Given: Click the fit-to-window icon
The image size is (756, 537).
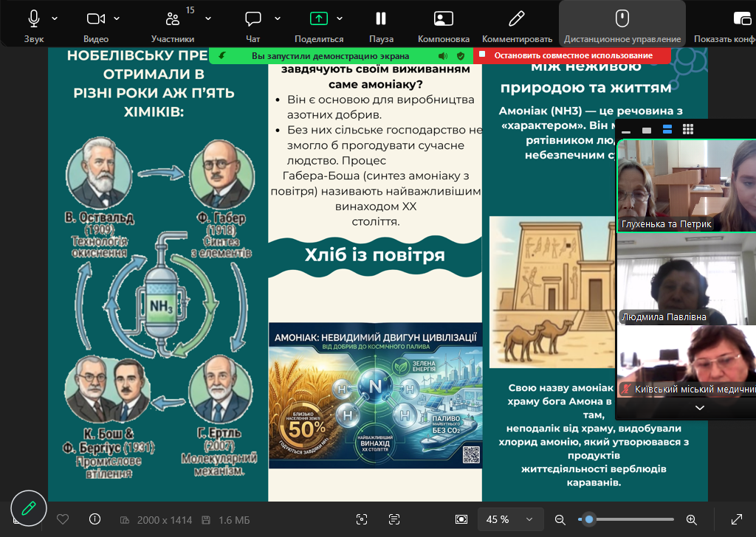Looking at the screenshot, I should [x=461, y=519].
